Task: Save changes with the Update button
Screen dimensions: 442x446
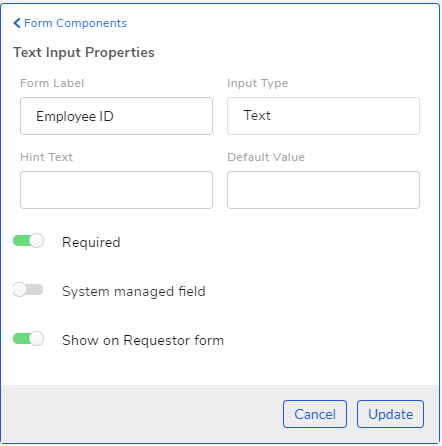Action: coord(390,414)
